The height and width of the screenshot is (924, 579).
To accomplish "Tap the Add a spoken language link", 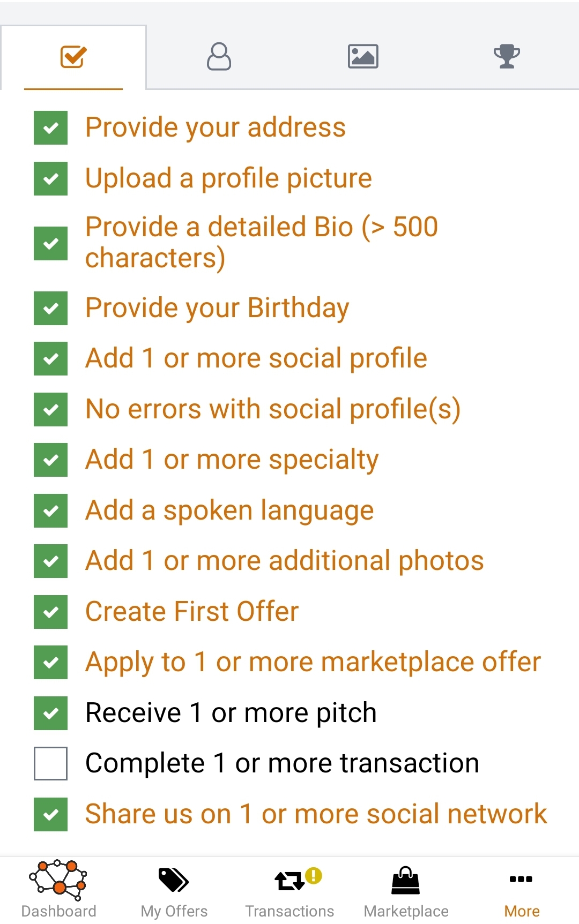I will pyautogui.click(x=229, y=510).
